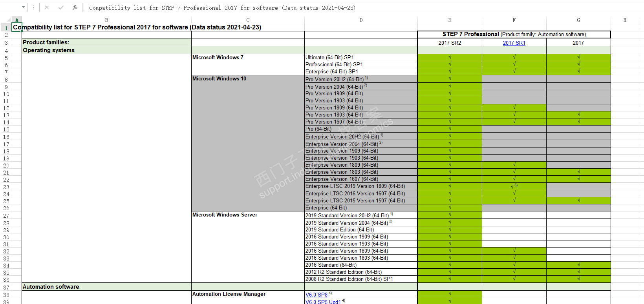
Task: Click the Confirm entry checkmark icon
Action: [x=61, y=7]
